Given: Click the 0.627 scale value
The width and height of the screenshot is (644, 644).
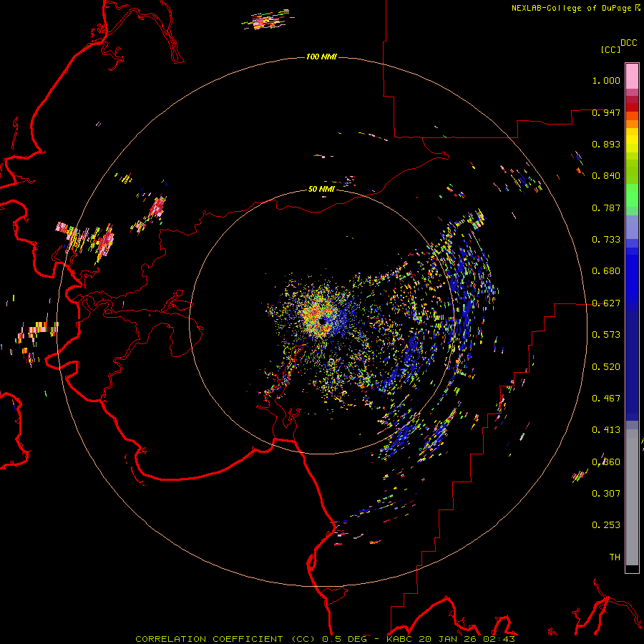Looking at the screenshot, I should tap(606, 303).
